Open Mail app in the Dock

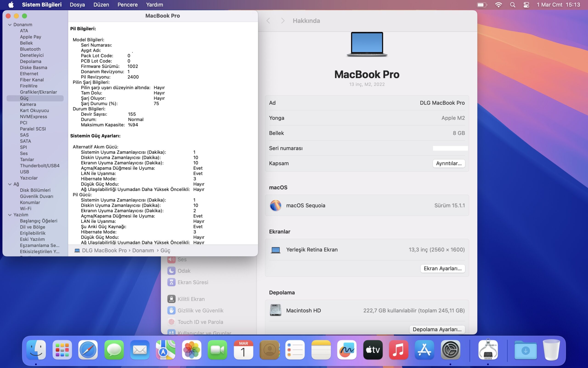(x=140, y=350)
